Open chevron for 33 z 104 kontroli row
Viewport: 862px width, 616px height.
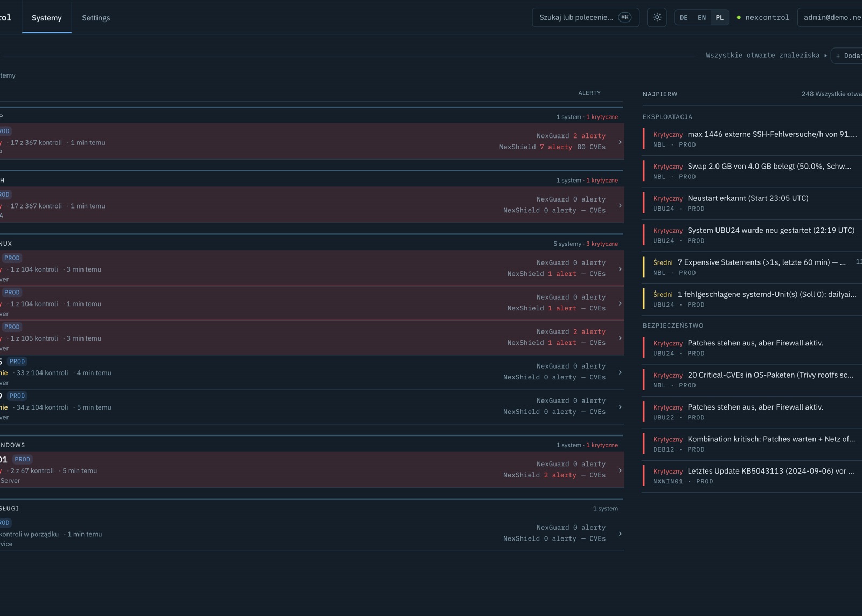coord(620,372)
